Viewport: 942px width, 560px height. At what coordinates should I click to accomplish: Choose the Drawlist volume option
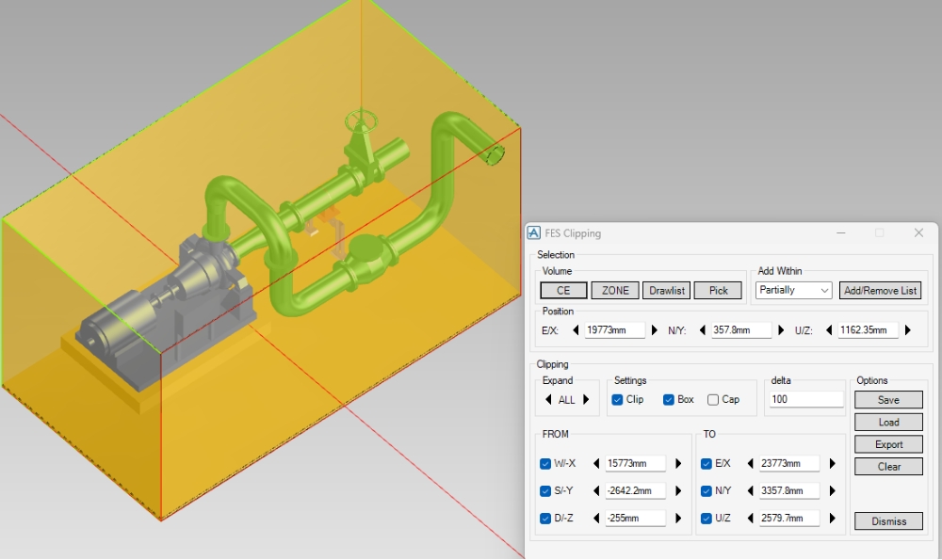pos(667,291)
